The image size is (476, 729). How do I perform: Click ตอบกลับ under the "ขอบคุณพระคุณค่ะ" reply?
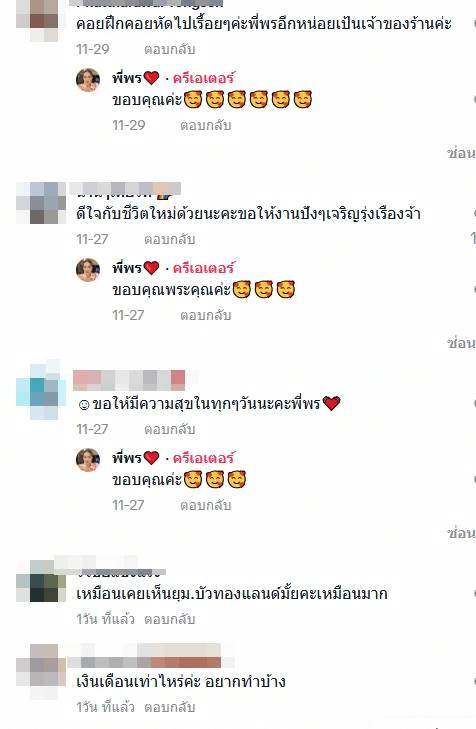click(x=205, y=316)
